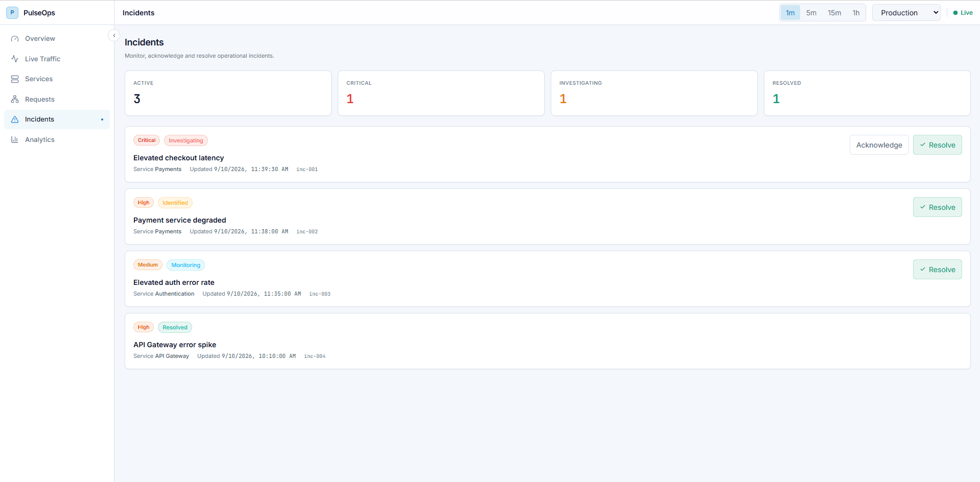Click the Active incidents count card

(228, 93)
